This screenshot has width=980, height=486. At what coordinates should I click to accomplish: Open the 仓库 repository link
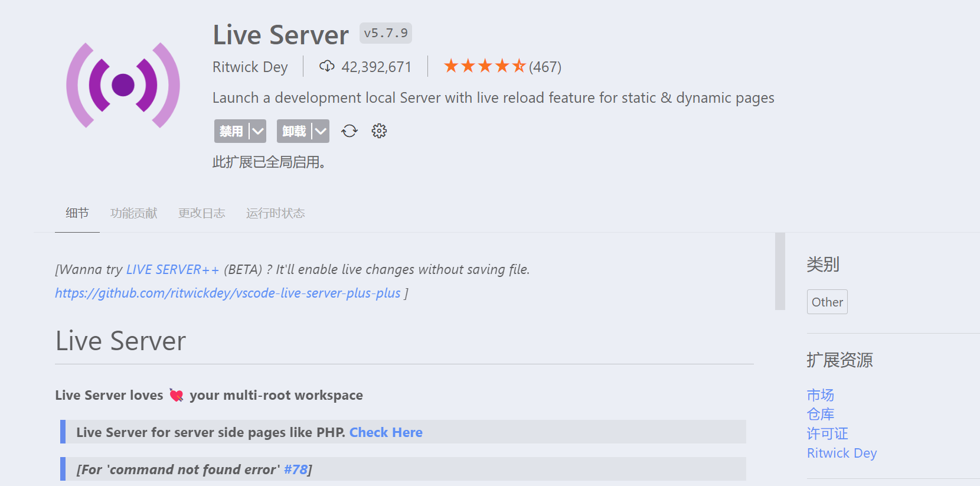click(x=821, y=415)
